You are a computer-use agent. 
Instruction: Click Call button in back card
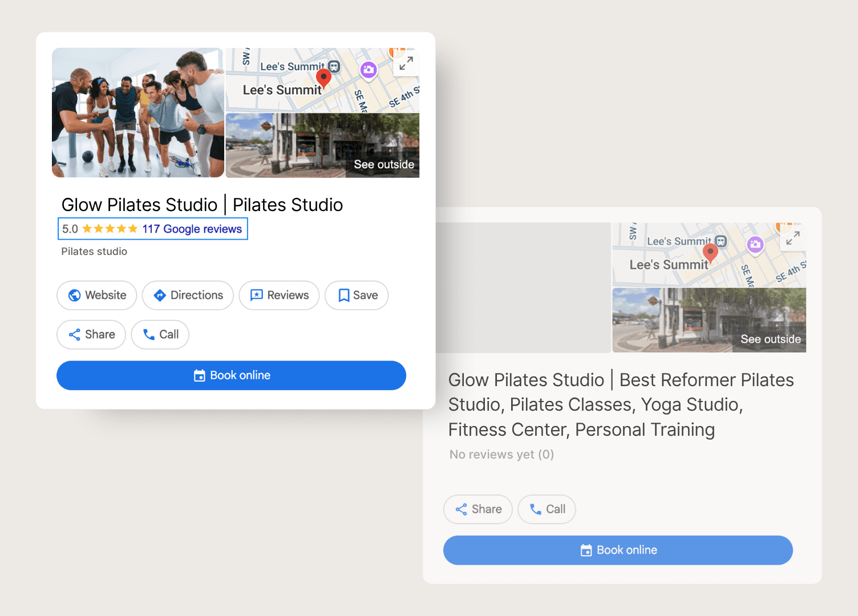547,509
